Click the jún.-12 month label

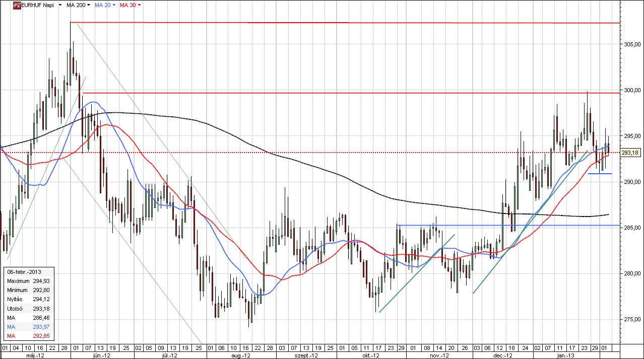(102, 355)
